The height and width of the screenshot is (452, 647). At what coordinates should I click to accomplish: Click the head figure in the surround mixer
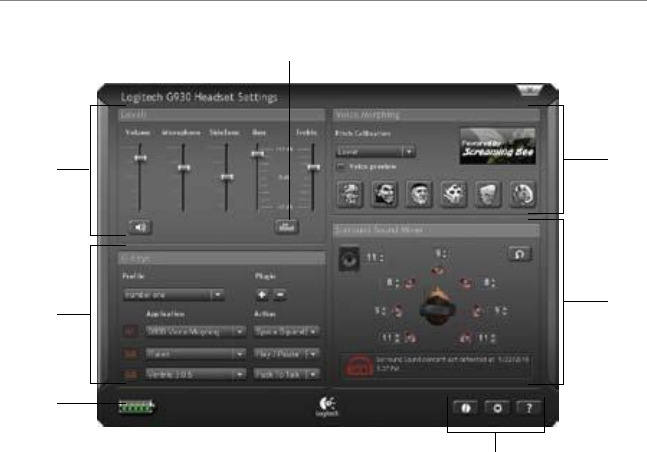(438, 306)
